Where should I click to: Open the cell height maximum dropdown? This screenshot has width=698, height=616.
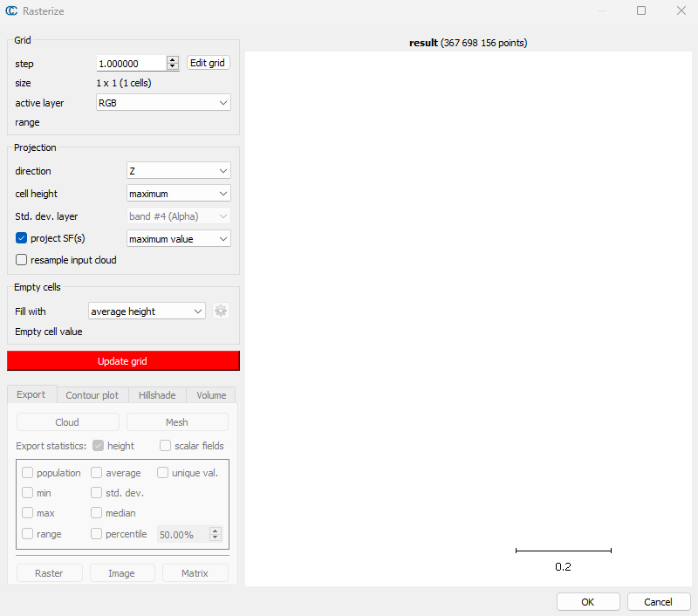[x=179, y=194]
